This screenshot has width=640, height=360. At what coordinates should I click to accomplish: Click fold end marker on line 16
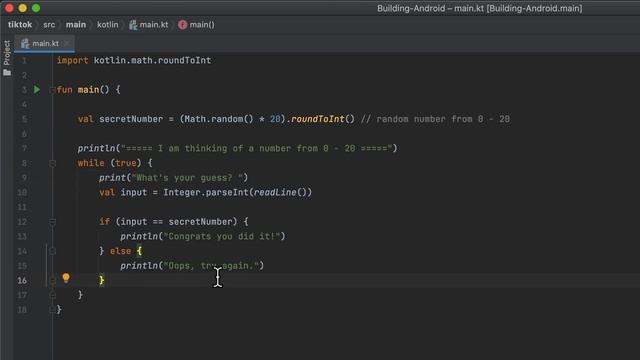click(x=52, y=280)
